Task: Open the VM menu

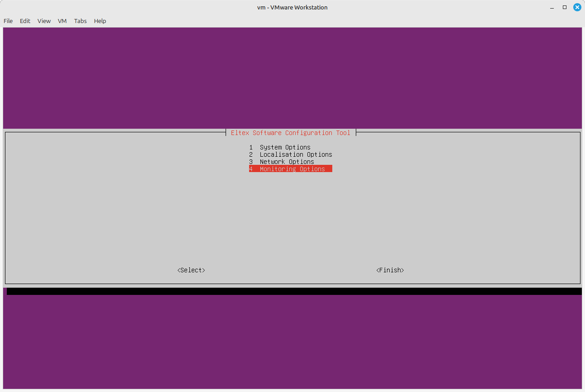Action: coord(62,21)
